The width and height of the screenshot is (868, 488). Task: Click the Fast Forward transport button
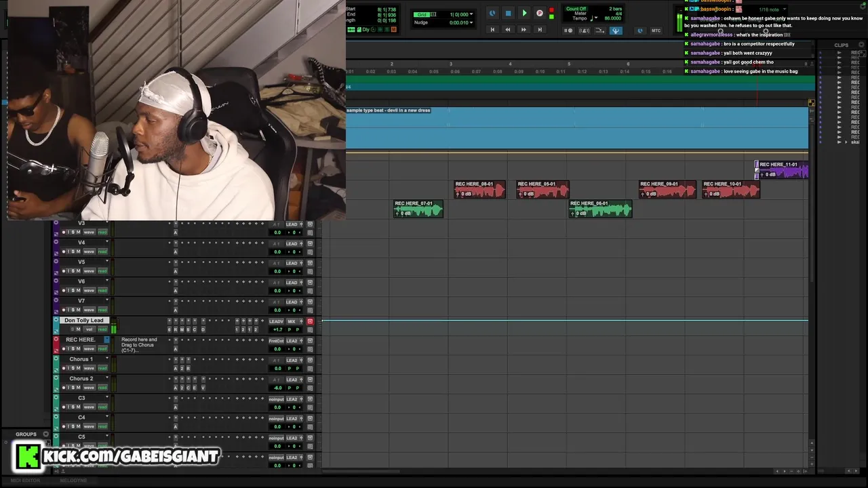[523, 30]
